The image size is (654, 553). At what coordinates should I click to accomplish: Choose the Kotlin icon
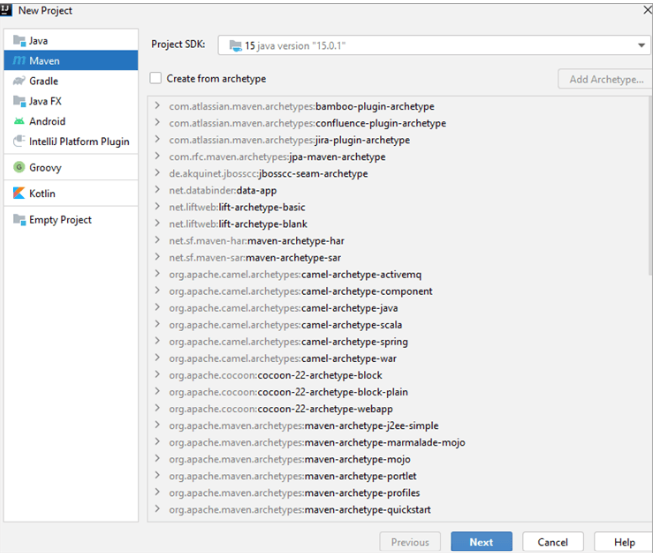coord(19,194)
